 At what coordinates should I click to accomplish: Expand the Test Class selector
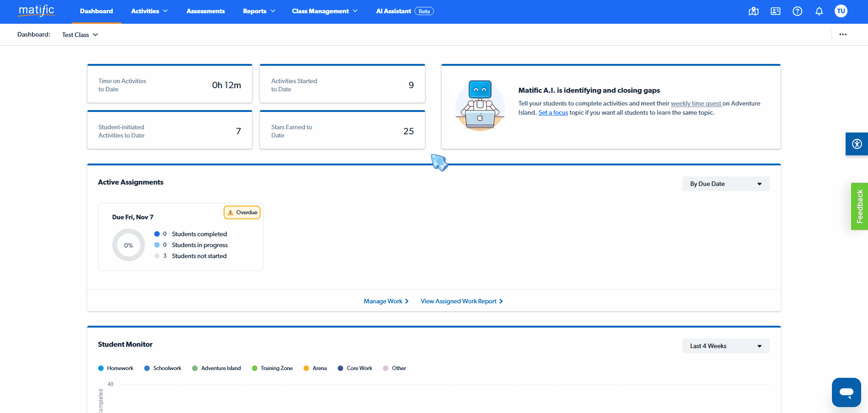80,35
